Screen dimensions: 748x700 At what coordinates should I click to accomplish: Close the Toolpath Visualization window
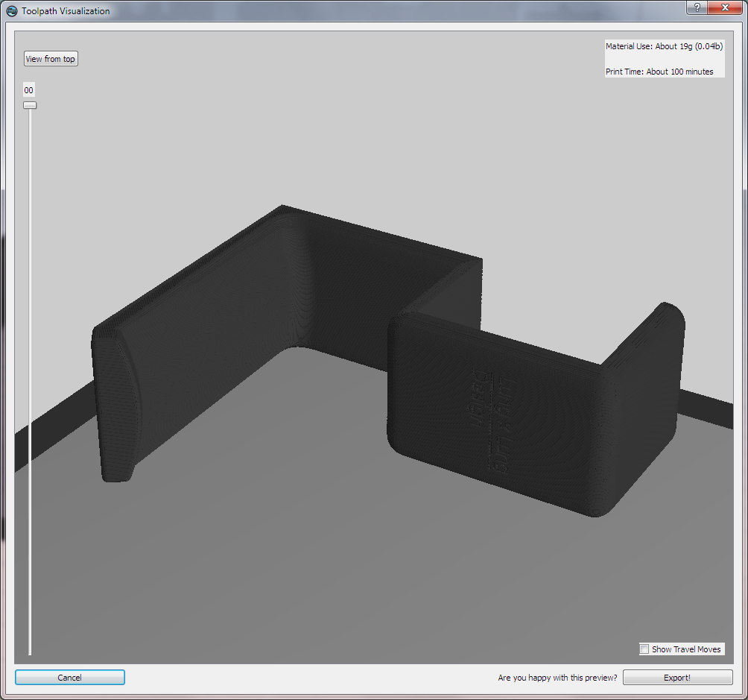(725, 7)
